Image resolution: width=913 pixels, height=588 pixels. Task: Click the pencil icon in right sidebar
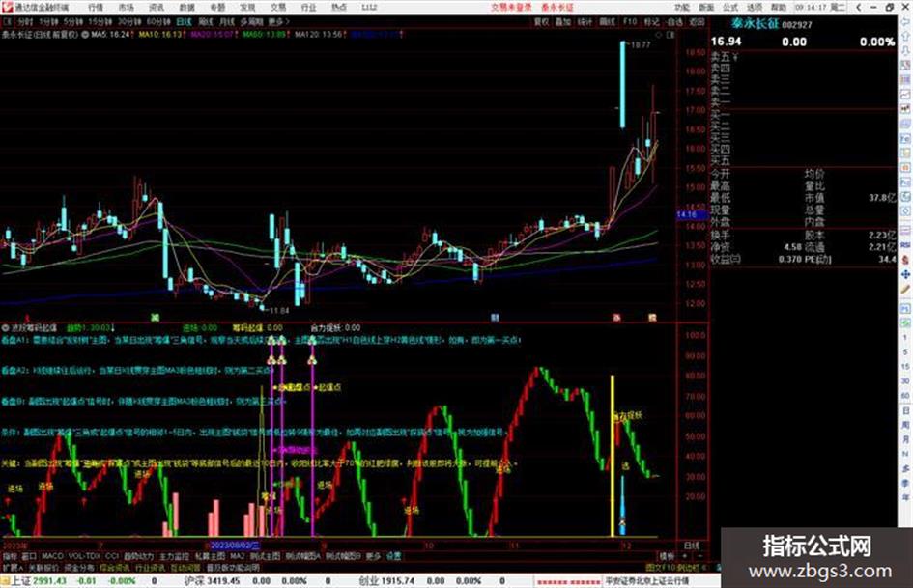(905, 290)
